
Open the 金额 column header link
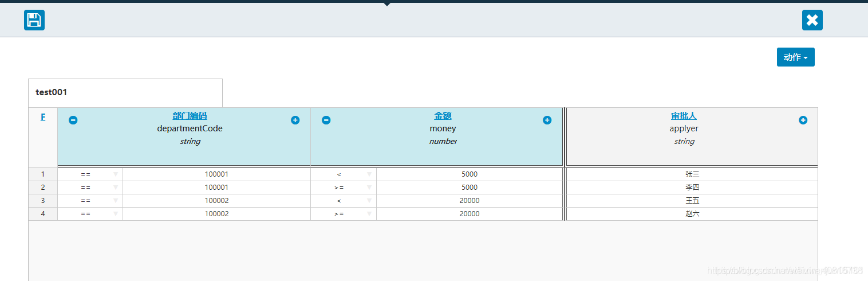point(443,116)
